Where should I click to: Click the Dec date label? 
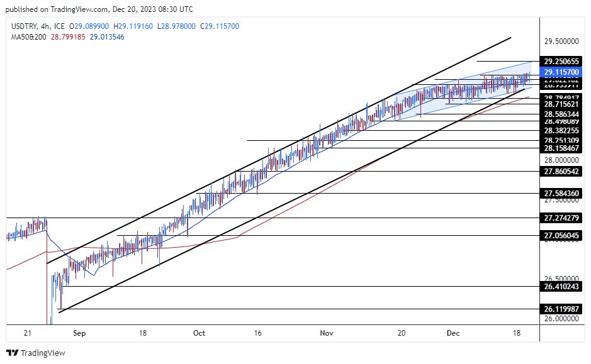click(x=453, y=333)
